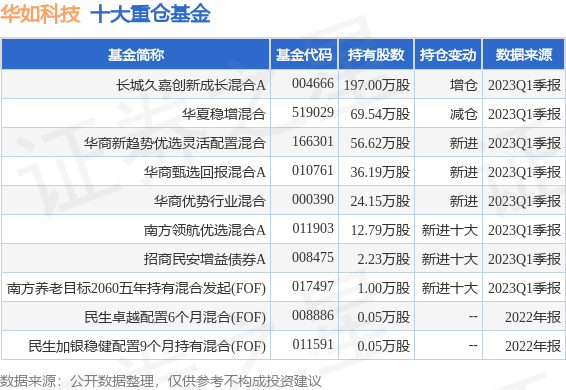Image resolution: width=566 pixels, height=390 pixels.
Task: Click 2022年报 in the 民生卓越配置6个月混合 row
Action: click(x=533, y=317)
